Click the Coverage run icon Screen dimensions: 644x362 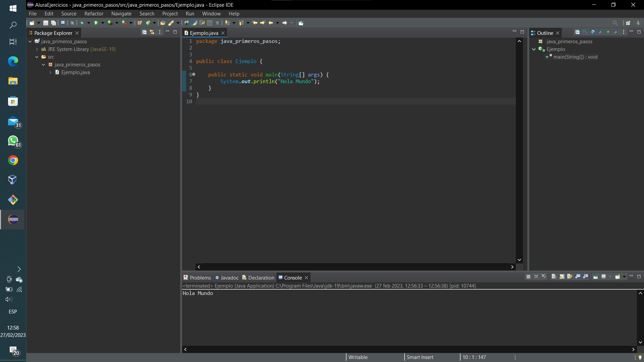click(110, 23)
